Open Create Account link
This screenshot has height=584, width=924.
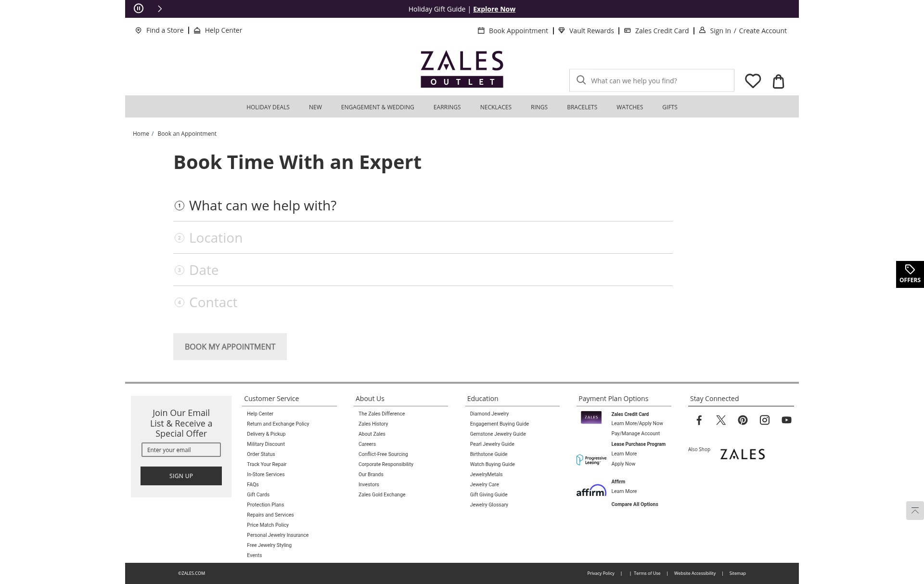tap(763, 31)
